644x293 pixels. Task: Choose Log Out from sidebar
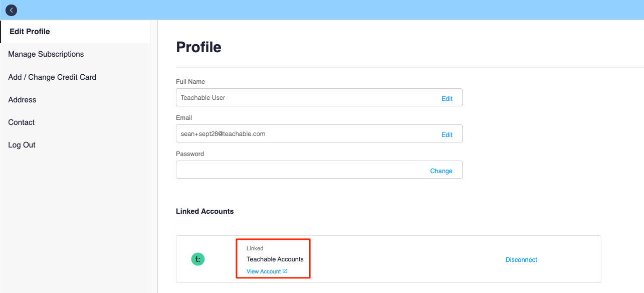(x=22, y=145)
